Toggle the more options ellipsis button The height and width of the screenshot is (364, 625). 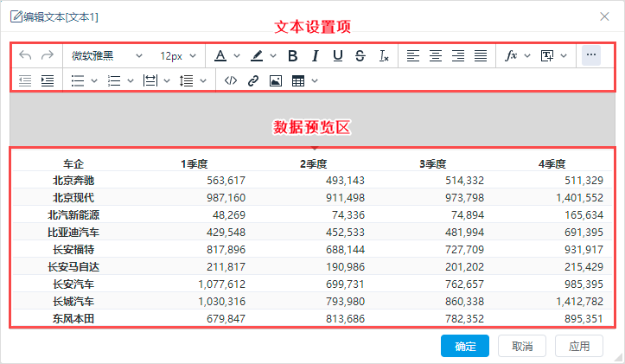click(x=591, y=55)
